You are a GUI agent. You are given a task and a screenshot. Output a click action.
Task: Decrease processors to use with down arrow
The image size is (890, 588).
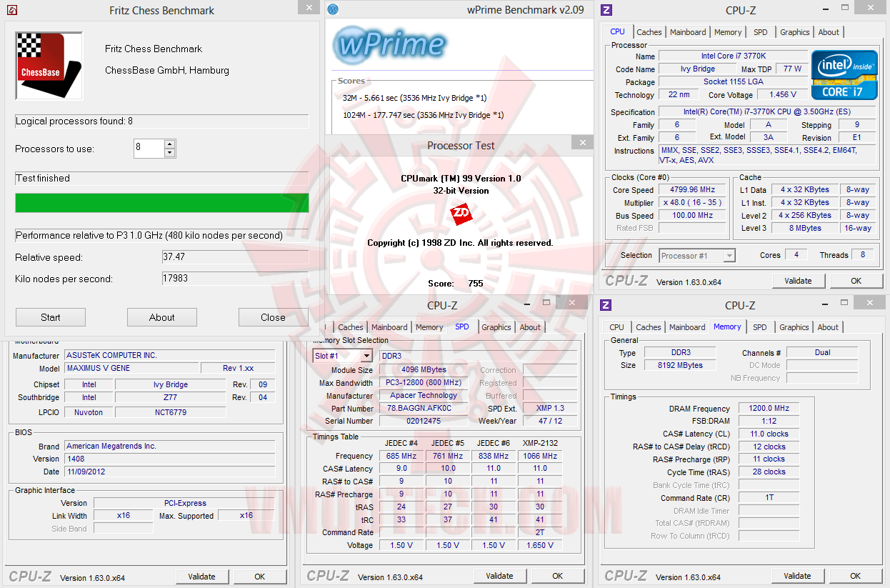click(169, 153)
